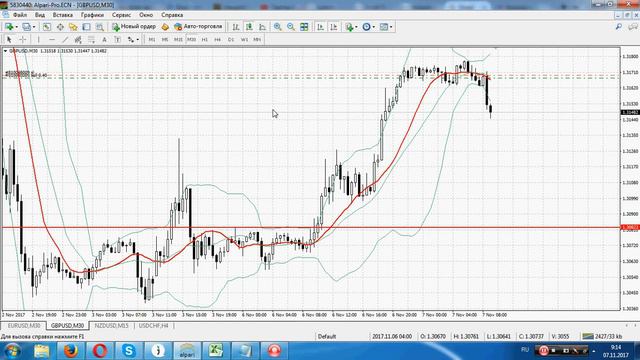Screen dimensions: 640x360
Task: Open the Вид menu
Action: (40, 15)
